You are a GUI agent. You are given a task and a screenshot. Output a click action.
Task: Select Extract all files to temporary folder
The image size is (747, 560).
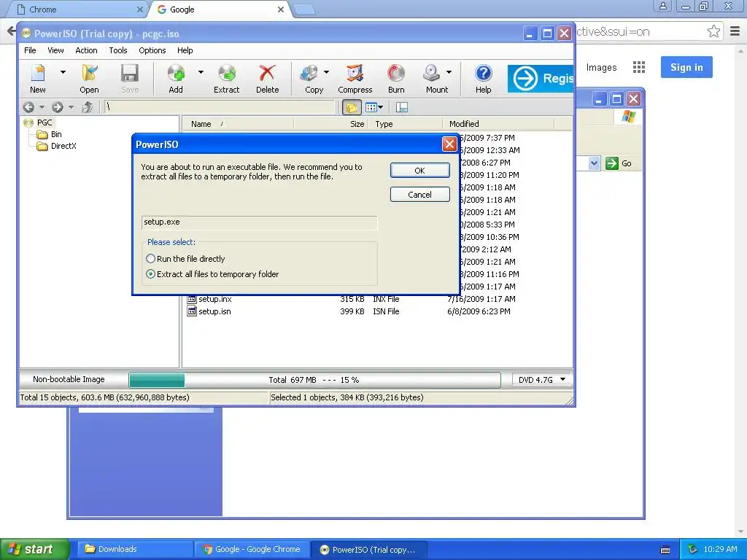[212, 274]
